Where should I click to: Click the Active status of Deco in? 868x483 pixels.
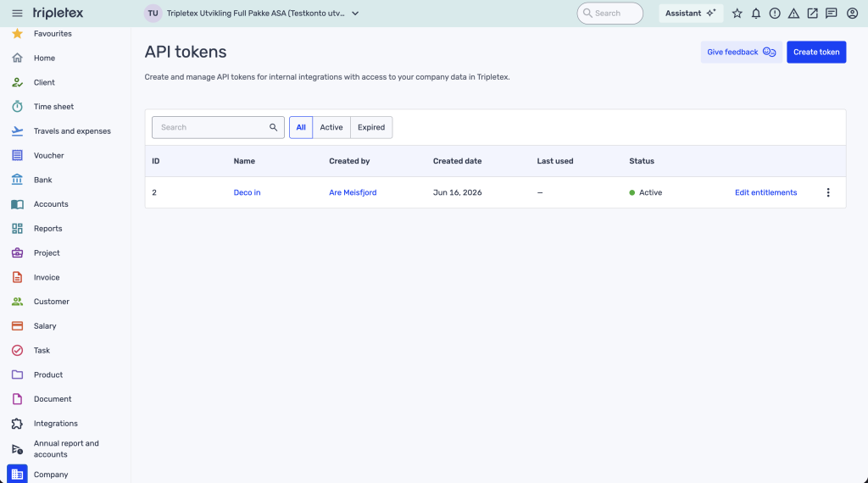645,192
